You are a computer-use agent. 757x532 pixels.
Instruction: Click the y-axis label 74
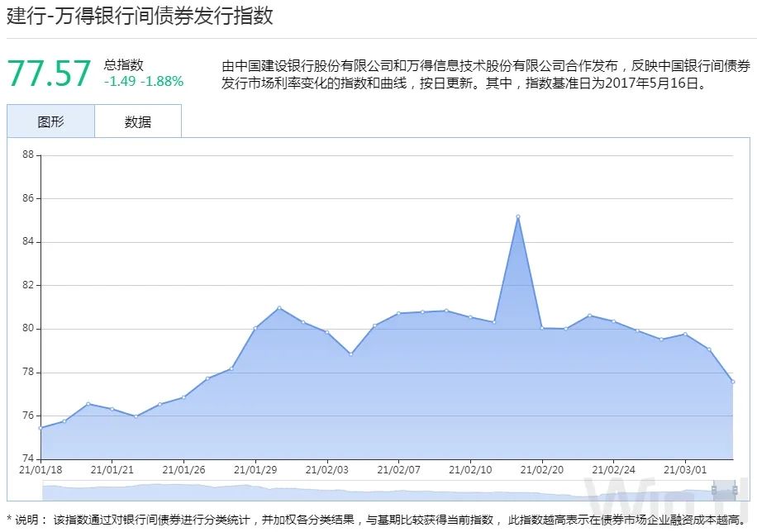[x=28, y=458]
